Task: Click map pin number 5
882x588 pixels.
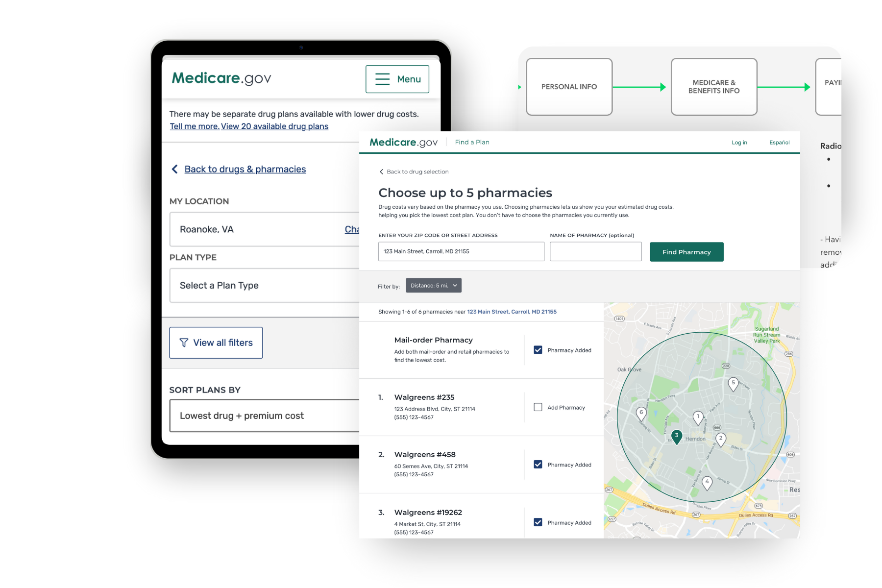Action: click(733, 383)
